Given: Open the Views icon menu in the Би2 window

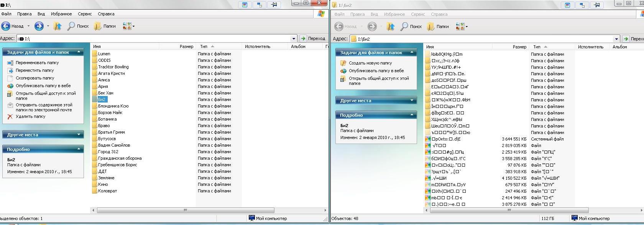Looking at the screenshot, I should click(x=462, y=26).
